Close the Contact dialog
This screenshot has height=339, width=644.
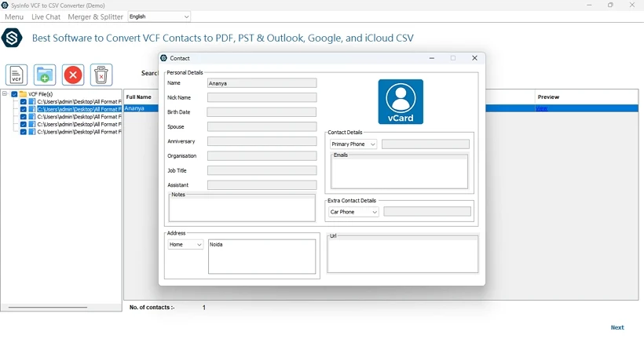point(474,58)
